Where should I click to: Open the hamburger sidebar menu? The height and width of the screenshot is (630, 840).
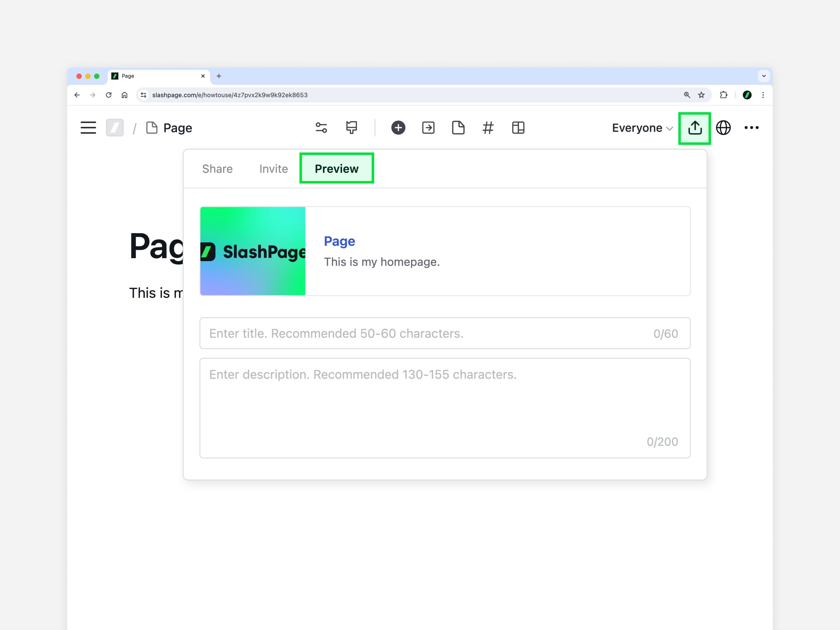pyautogui.click(x=88, y=128)
